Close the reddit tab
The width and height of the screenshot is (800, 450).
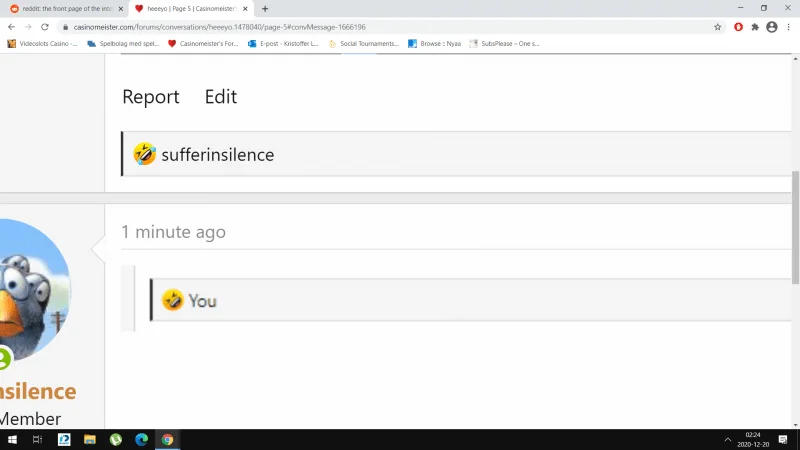pos(121,9)
